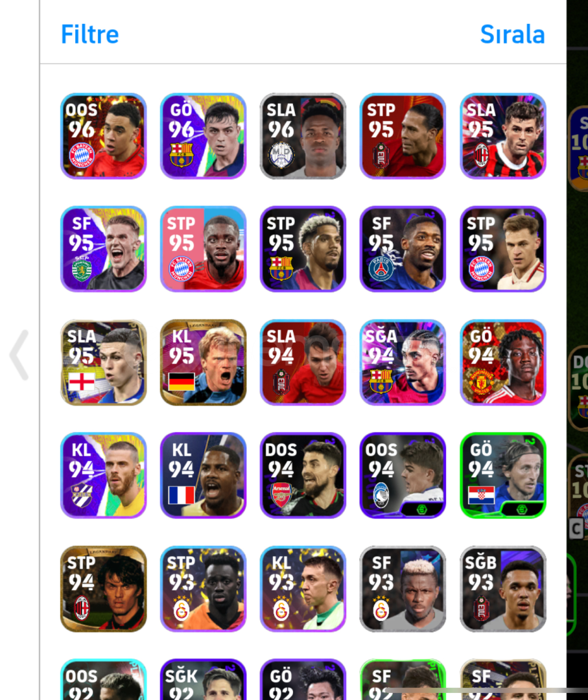Select the SF 95 Sporting card
588x700 pixels.
[x=104, y=249]
